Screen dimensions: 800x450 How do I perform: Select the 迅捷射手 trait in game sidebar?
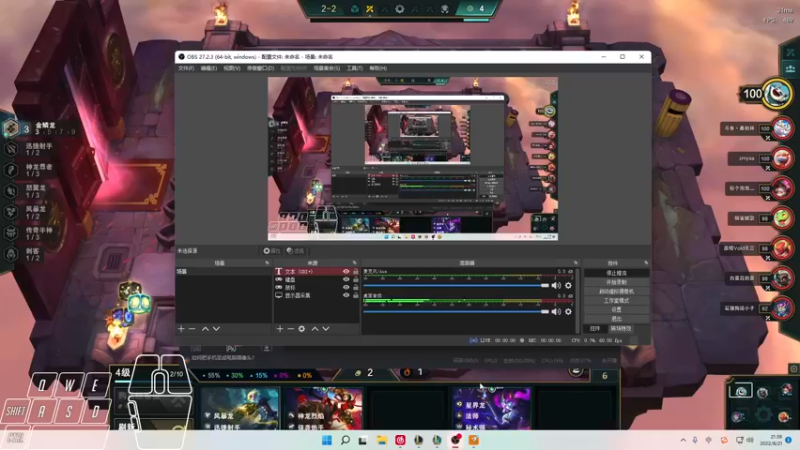[x=31, y=149]
